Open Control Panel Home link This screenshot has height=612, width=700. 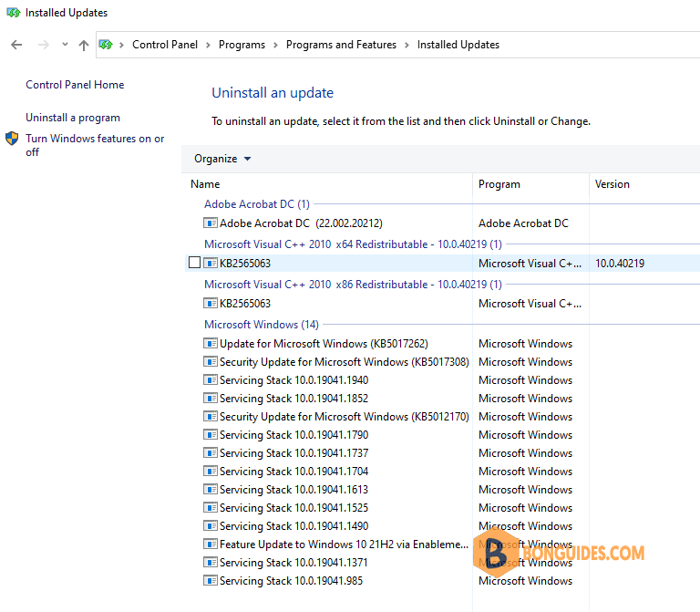tap(75, 85)
